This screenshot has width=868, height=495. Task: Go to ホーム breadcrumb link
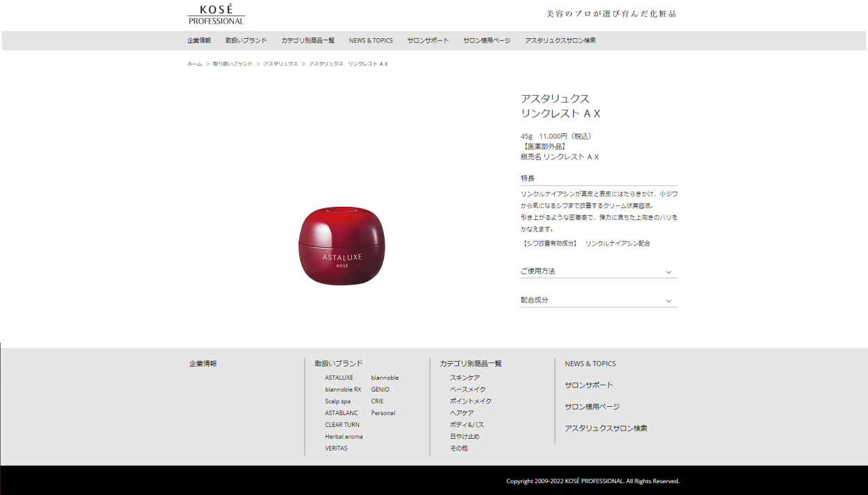point(194,64)
